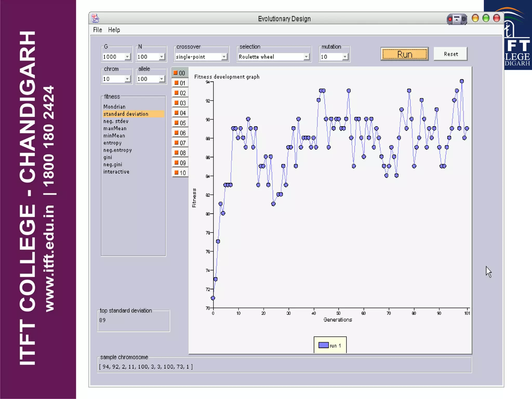The image size is (532, 399).
Task: Click the run 1 legend color swatch
Action: pos(323,345)
